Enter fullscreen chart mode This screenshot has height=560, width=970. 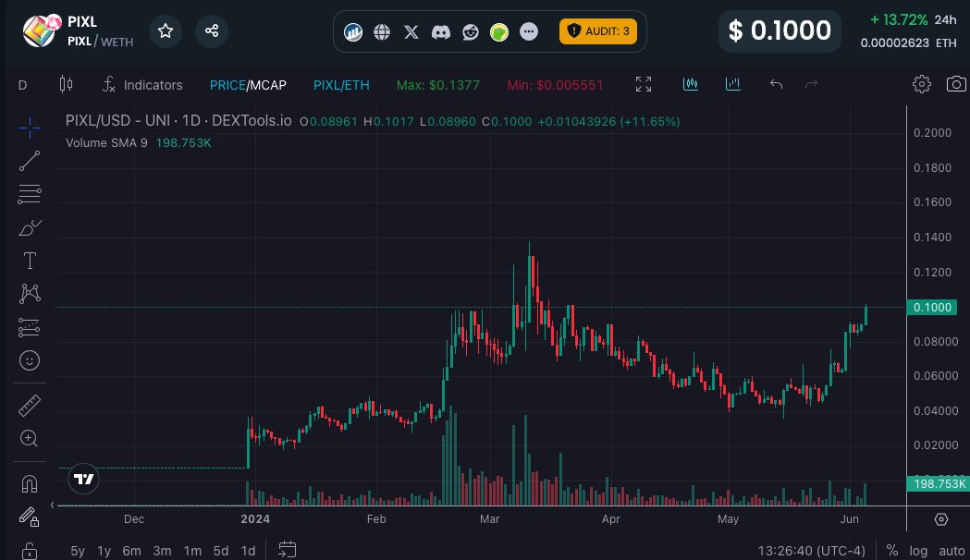click(x=644, y=84)
